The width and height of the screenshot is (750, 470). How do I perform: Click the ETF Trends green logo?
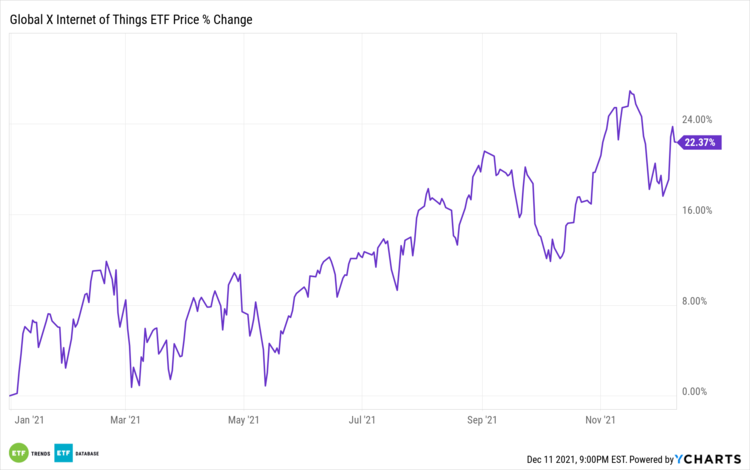(30, 452)
